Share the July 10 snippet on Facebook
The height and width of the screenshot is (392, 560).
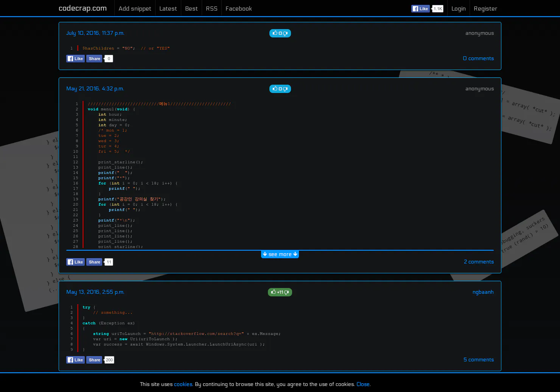pyautogui.click(x=94, y=59)
